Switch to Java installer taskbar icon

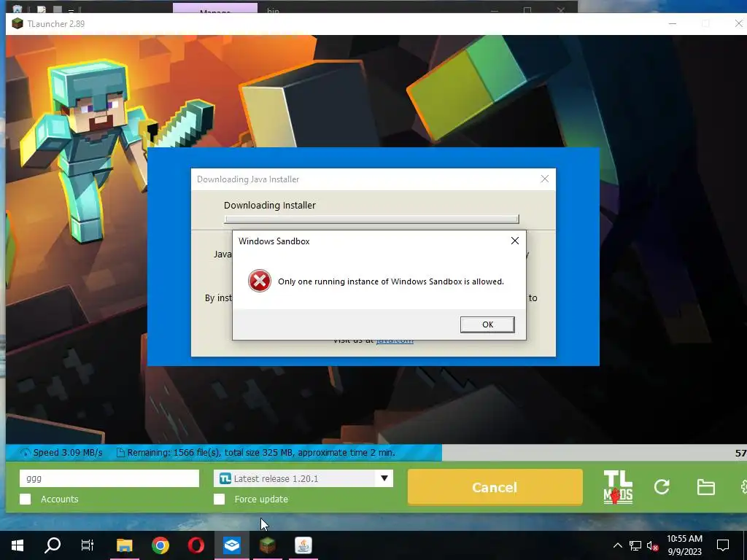(303, 545)
